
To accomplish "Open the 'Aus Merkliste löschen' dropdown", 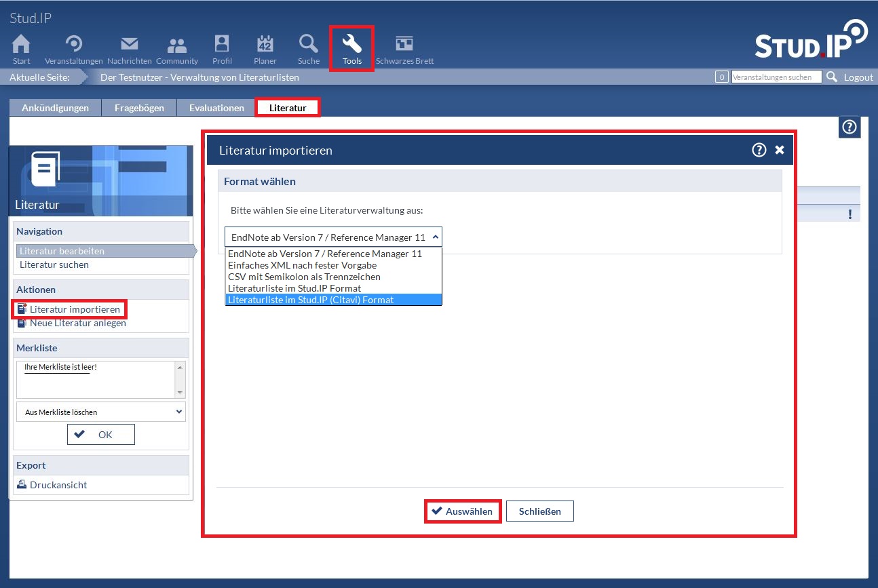I will point(100,412).
